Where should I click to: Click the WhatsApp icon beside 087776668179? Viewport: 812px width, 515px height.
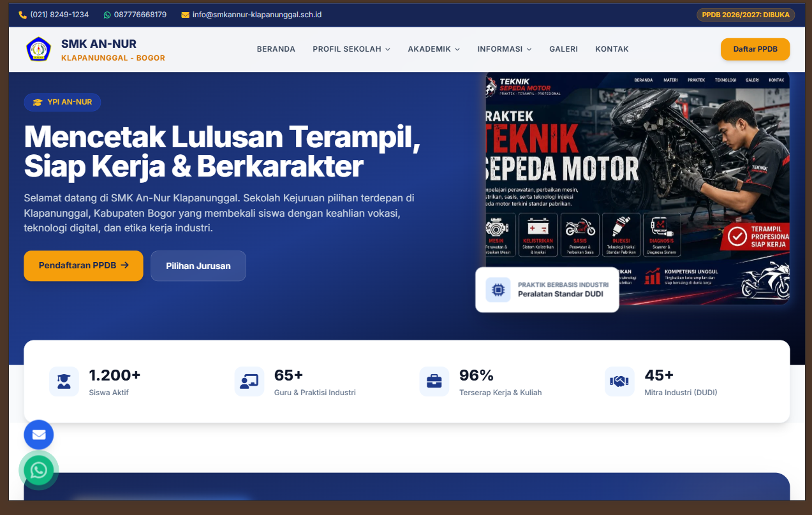click(107, 15)
